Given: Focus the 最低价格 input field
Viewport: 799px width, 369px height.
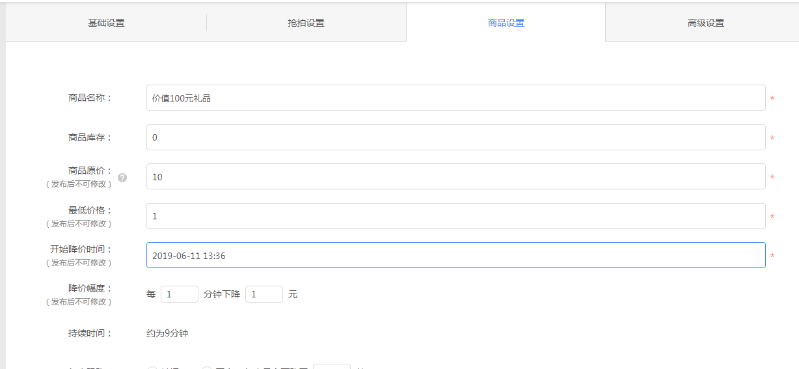Looking at the screenshot, I should tap(456, 216).
